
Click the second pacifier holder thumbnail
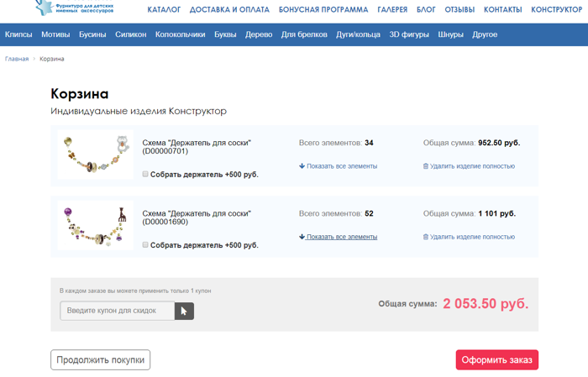click(x=95, y=225)
